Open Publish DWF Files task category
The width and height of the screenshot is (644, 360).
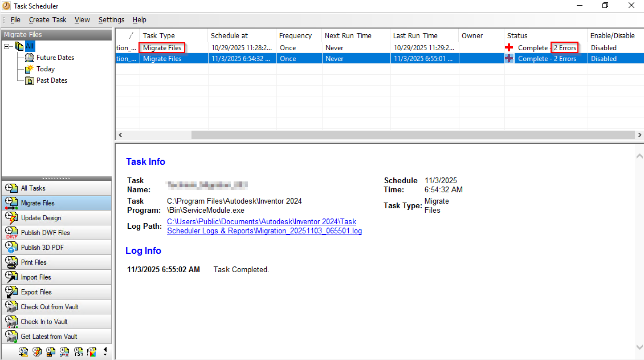56,233
